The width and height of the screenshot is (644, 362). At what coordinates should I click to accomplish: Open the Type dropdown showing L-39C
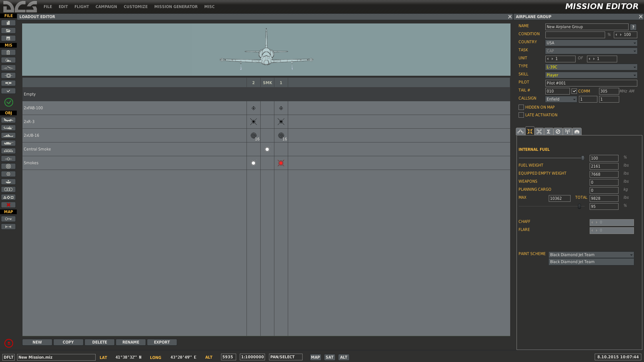click(x=591, y=67)
